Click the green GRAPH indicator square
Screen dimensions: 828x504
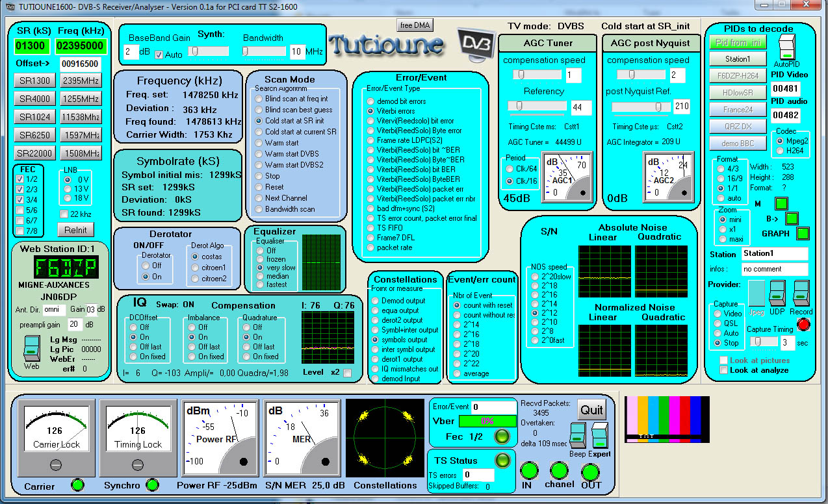(803, 233)
